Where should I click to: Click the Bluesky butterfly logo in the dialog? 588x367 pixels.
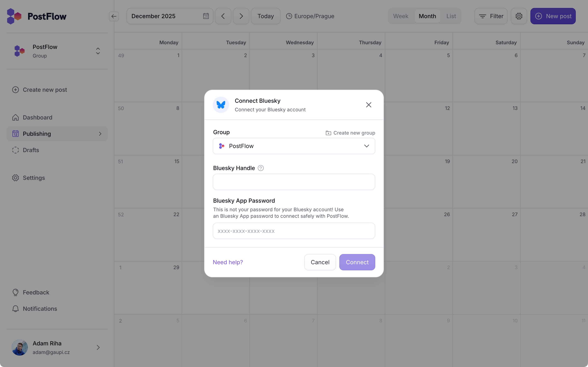[x=220, y=105]
